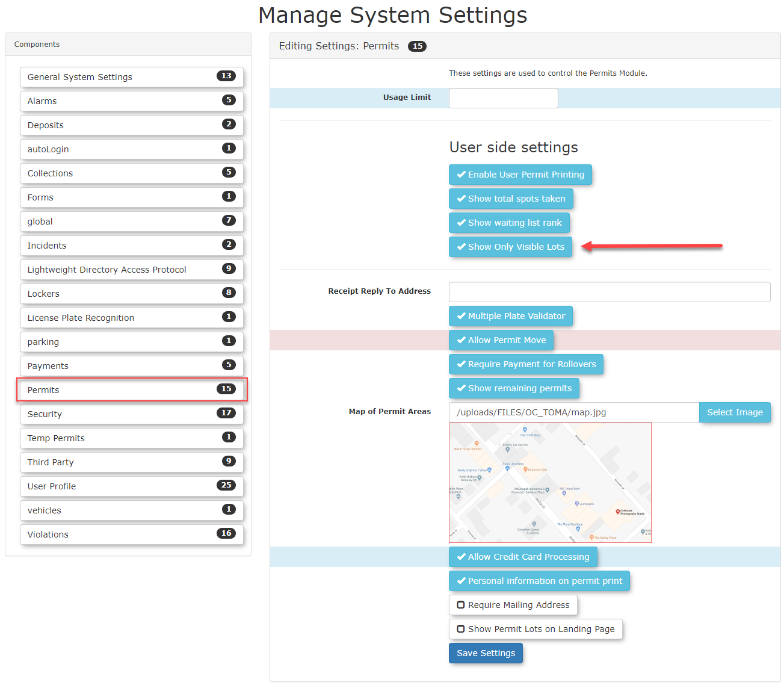This screenshot has width=784, height=688.
Task: Open vehicles settings
Action: 132,510
